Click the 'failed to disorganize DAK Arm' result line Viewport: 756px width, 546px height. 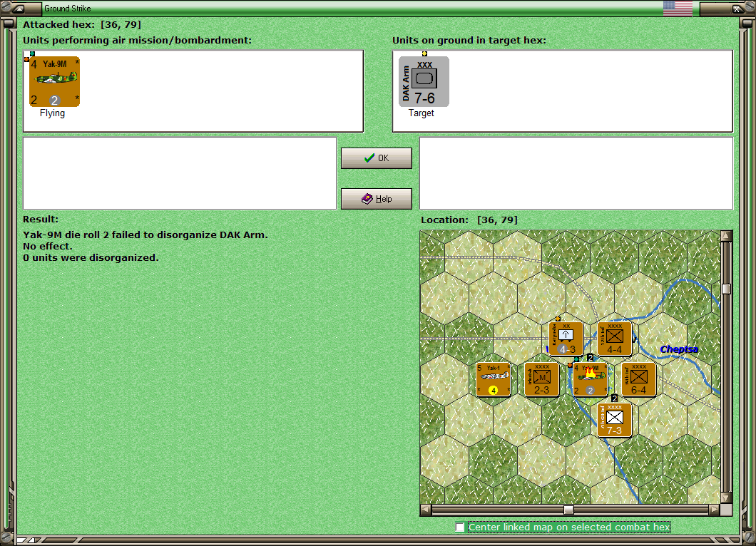tap(145, 235)
